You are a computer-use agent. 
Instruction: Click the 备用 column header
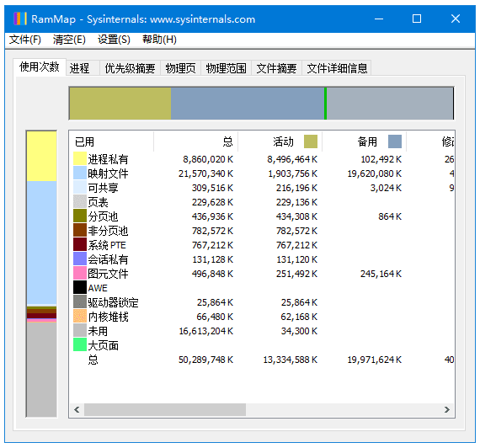coord(365,141)
